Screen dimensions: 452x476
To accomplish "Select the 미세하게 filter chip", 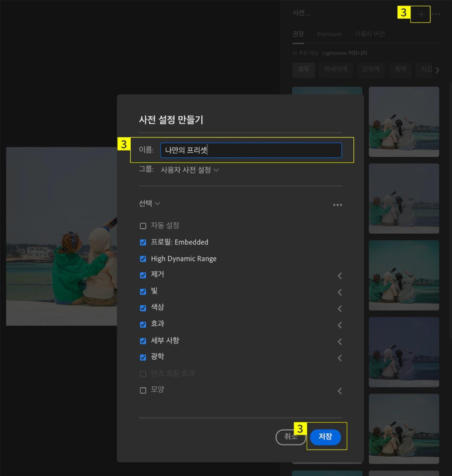I will [336, 69].
